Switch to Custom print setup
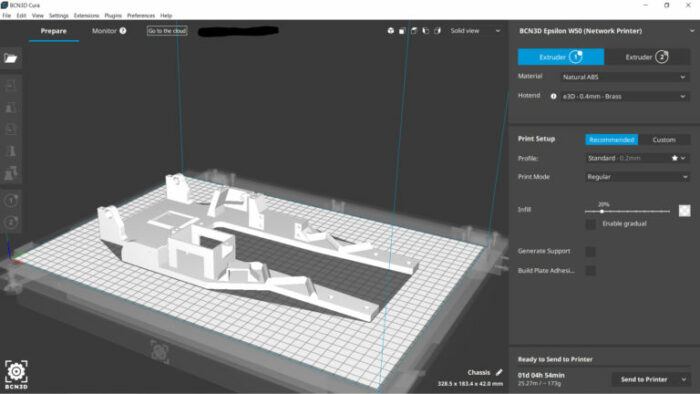700x394 pixels. click(664, 140)
